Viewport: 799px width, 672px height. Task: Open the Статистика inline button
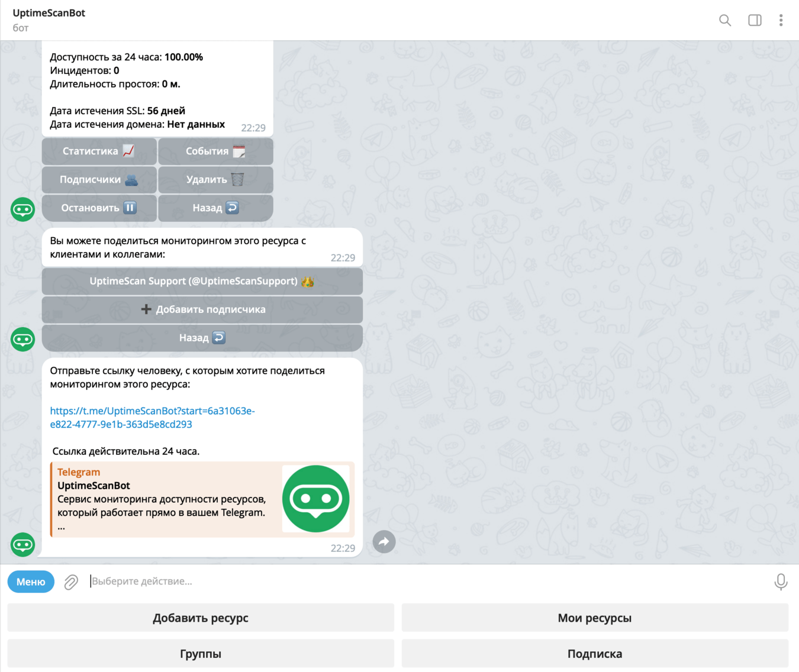pos(99,151)
